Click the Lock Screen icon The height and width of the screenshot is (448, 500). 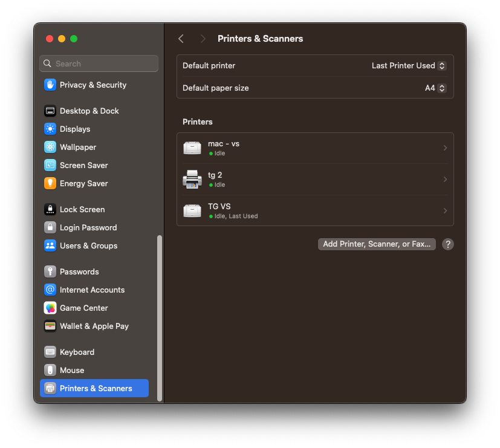pos(50,210)
